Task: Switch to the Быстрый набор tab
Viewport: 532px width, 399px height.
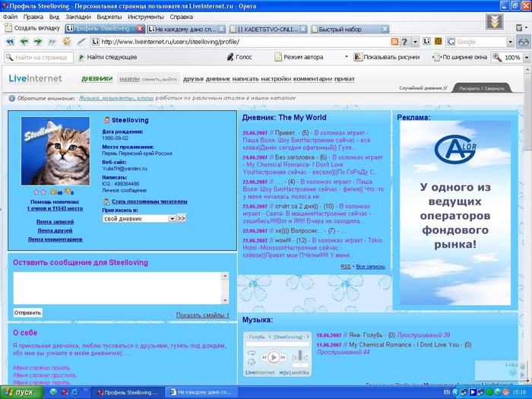Action: (x=350, y=29)
